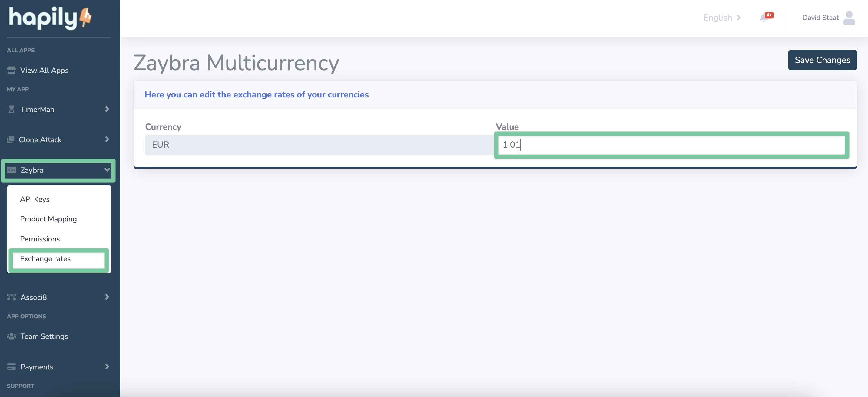868x397 pixels.
Task: Click the David Staat user avatar
Action: (849, 18)
